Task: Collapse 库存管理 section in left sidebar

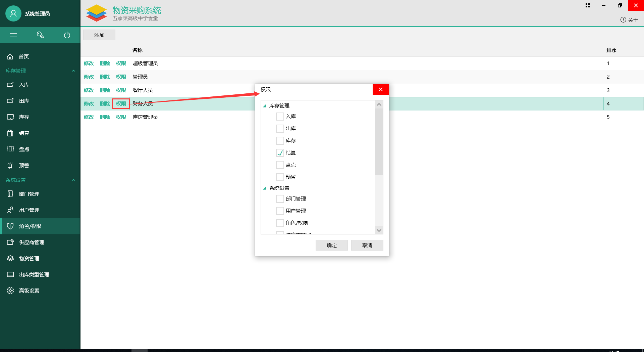Action: click(73, 71)
